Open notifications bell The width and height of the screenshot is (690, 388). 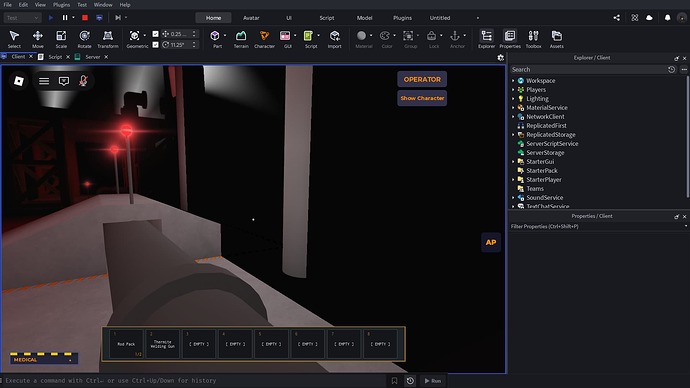pos(668,18)
